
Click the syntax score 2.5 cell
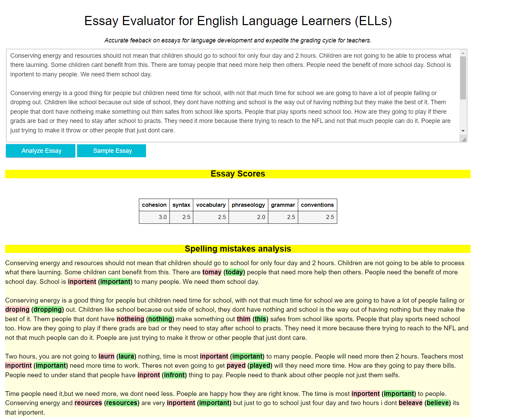click(x=181, y=217)
